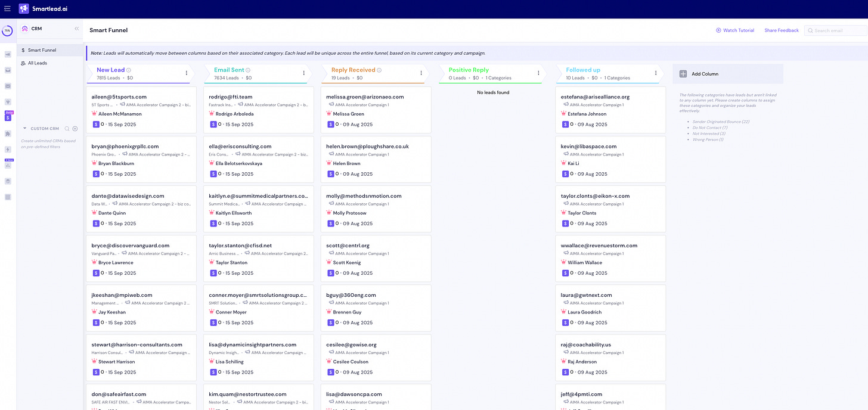Viewport: 868px width, 410px height.
Task: Open the bar chart analytics sidebar icon
Action: pyautogui.click(x=8, y=165)
